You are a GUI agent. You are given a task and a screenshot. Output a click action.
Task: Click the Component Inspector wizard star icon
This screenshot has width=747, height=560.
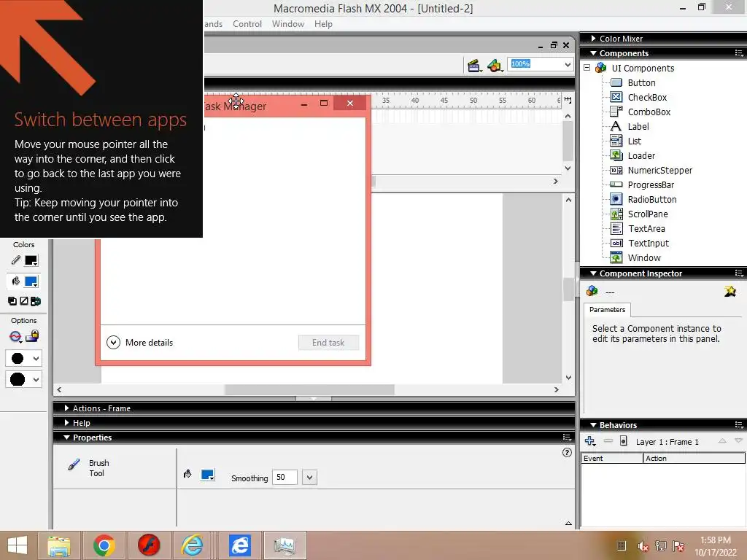coord(729,291)
